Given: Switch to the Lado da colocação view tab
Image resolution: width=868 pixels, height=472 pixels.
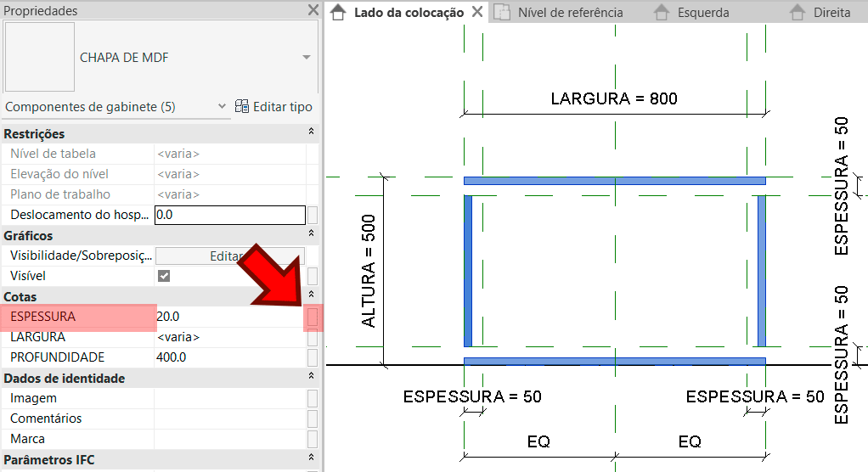Looking at the screenshot, I should tap(409, 12).
